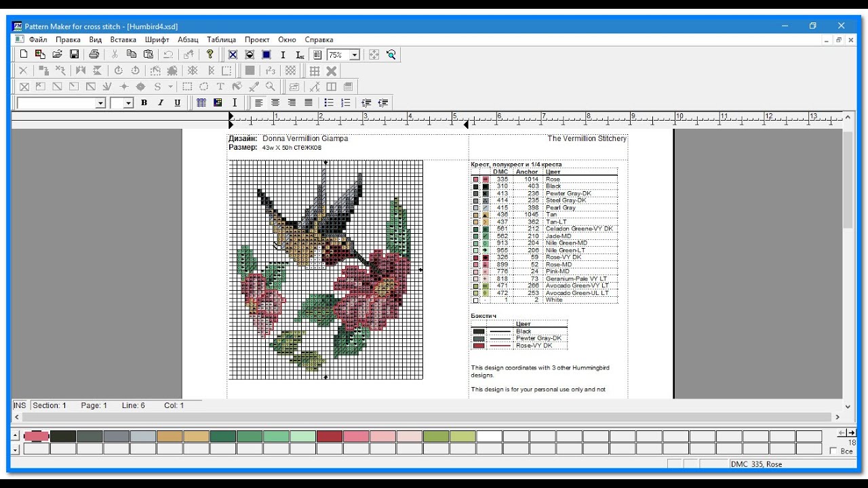Click 'The Vermillion Stitchery' header text
Screen dimensions: 868x488
[x=587, y=138]
